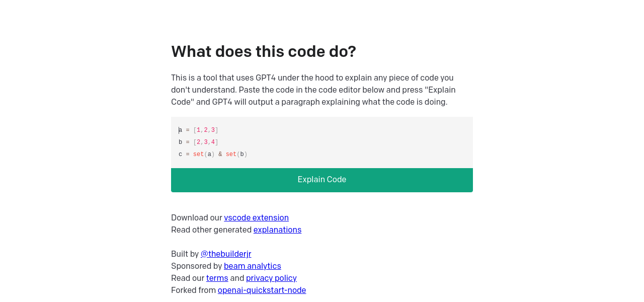Click the "What does this code do?" heading
The height and width of the screenshot is (302, 644).
click(x=263, y=51)
